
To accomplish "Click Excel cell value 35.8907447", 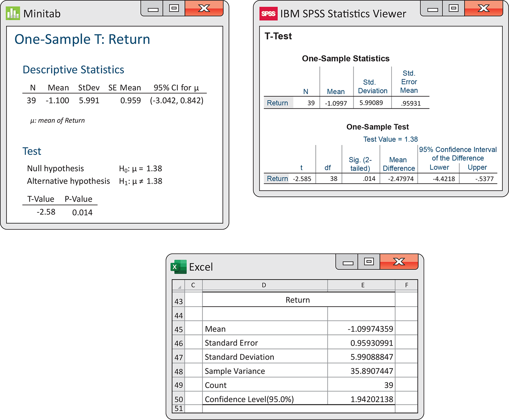I will tap(361, 371).
